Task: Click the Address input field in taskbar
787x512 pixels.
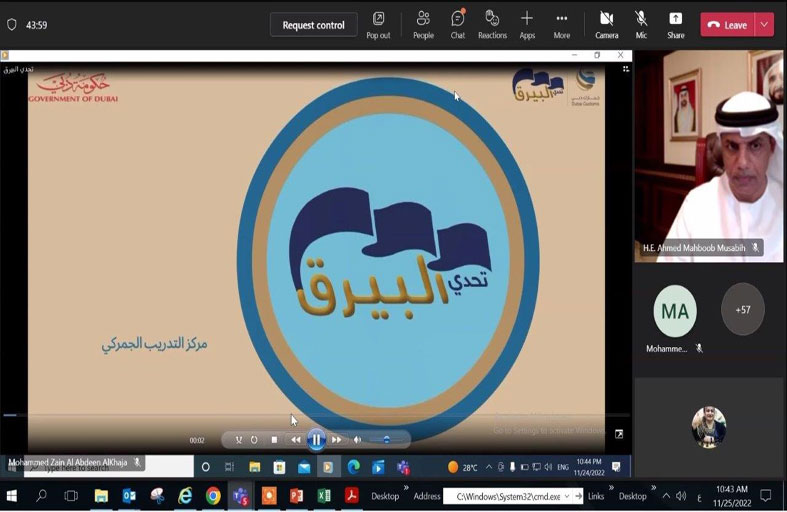Action: [x=509, y=496]
